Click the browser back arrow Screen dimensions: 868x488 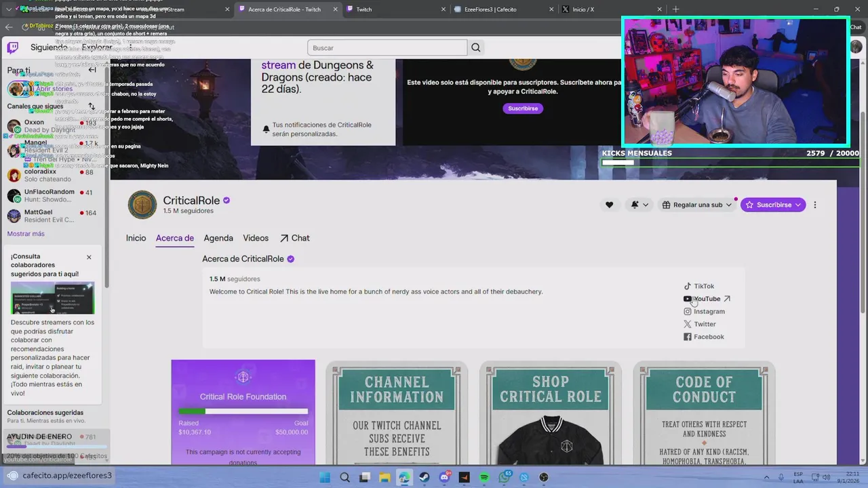[x=9, y=27]
